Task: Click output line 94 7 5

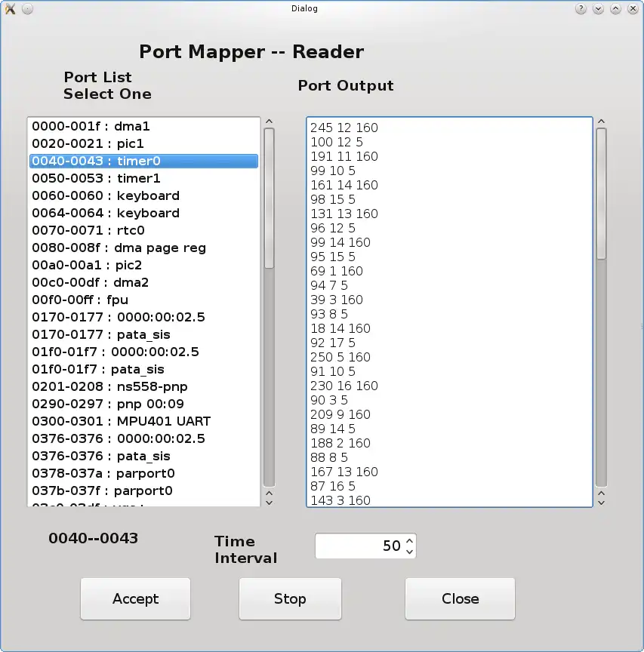Action: (329, 286)
